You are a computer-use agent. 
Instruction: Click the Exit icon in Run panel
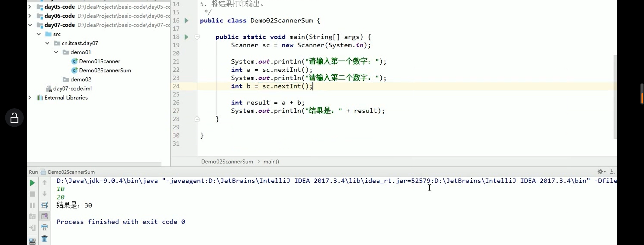pyautogui.click(x=32, y=228)
